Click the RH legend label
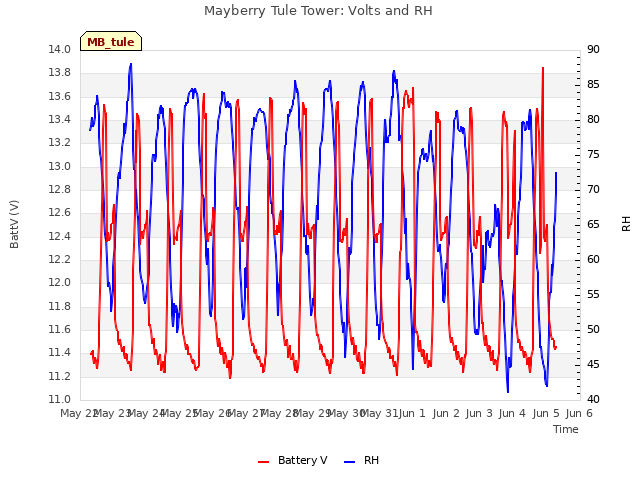 pos(371,460)
